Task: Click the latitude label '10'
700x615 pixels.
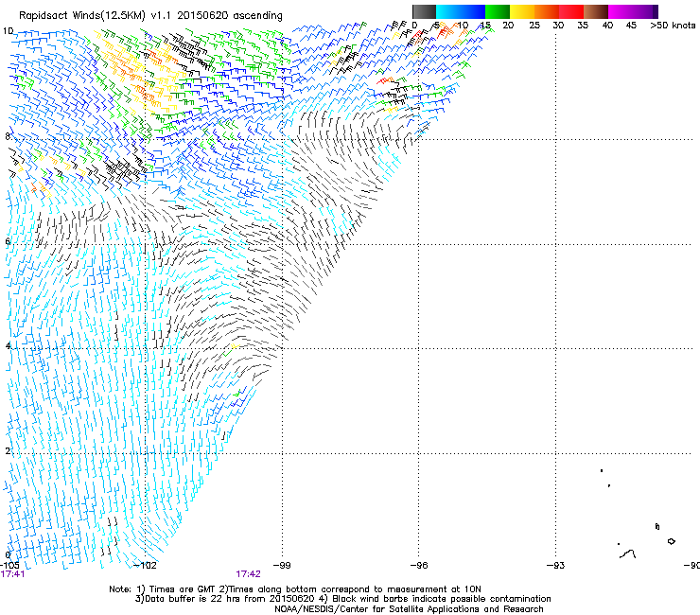Action: [x=8, y=31]
